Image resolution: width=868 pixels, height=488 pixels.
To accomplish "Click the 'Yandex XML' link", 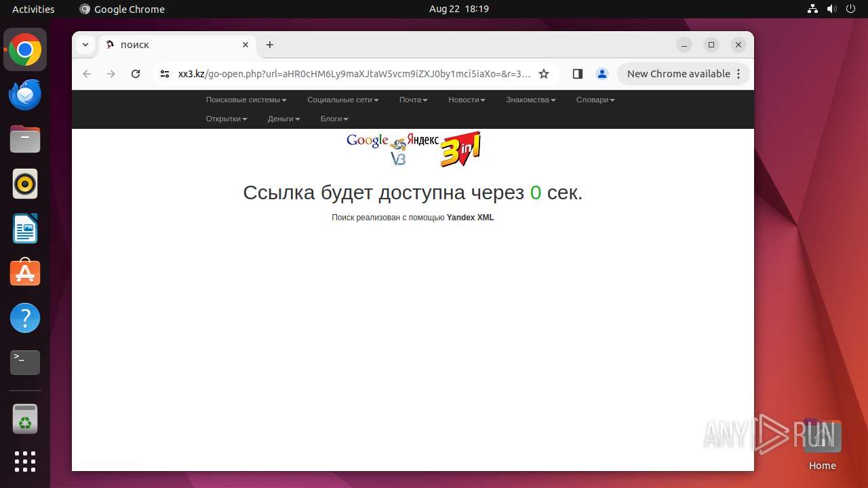I will pyautogui.click(x=470, y=218).
